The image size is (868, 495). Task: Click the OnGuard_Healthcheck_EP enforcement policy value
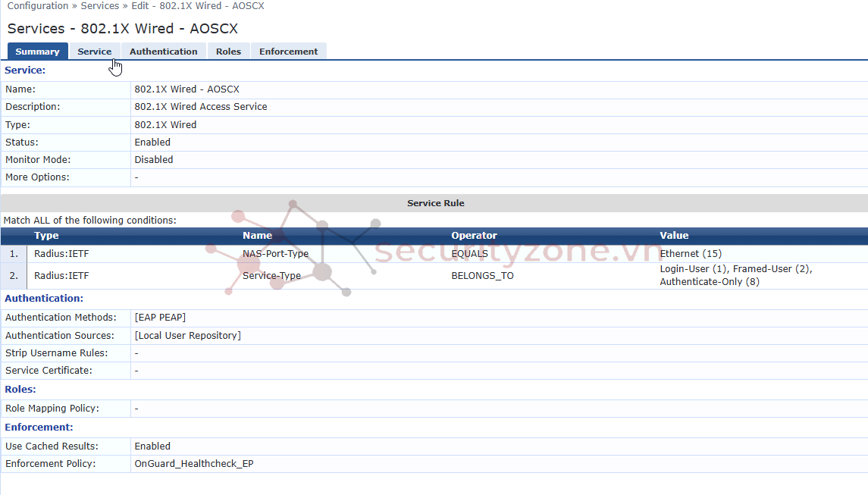pyautogui.click(x=194, y=464)
